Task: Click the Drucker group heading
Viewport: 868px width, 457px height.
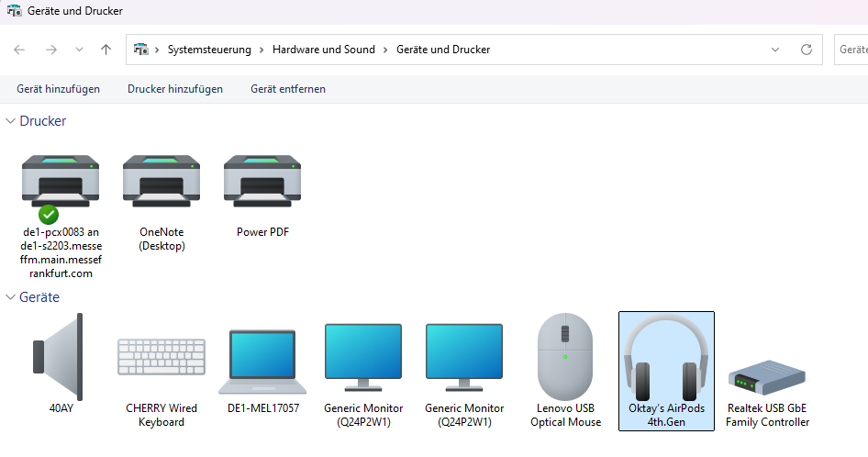Action: pos(42,121)
